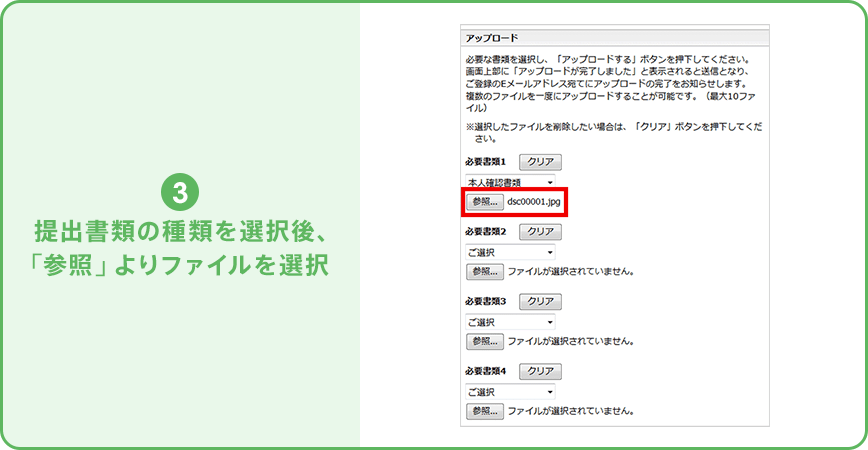Image resolution: width=868 pixels, height=450 pixels.
Task: Click the クリア button for 必要書類1
Action: pyautogui.click(x=540, y=162)
